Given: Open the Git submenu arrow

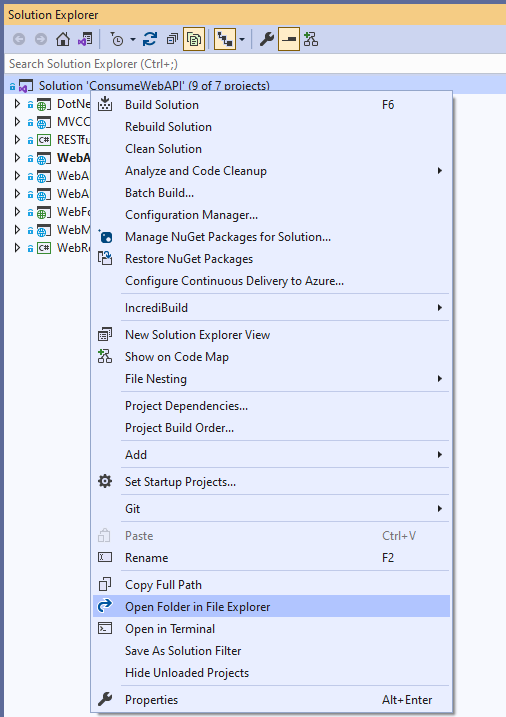Looking at the screenshot, I should tap(439, 508).
